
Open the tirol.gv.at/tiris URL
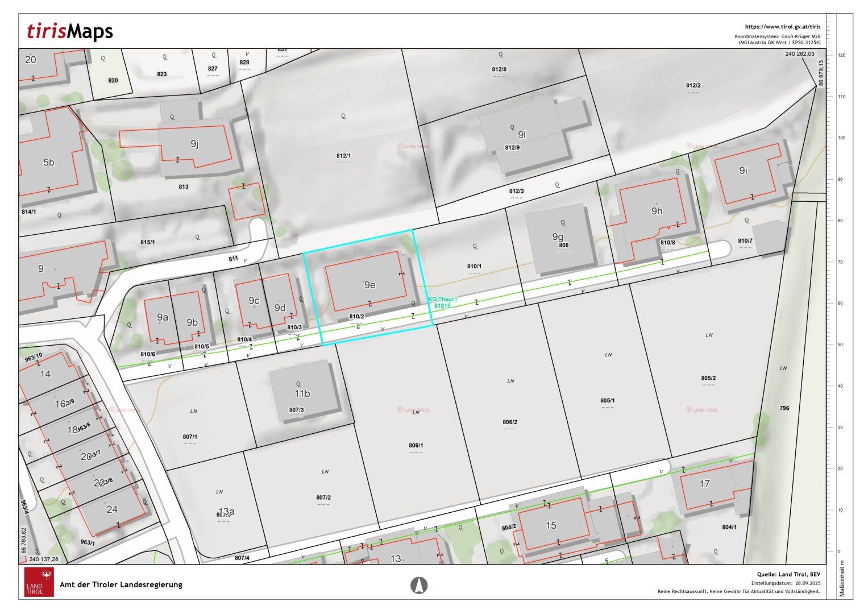[x=782, y=27]
